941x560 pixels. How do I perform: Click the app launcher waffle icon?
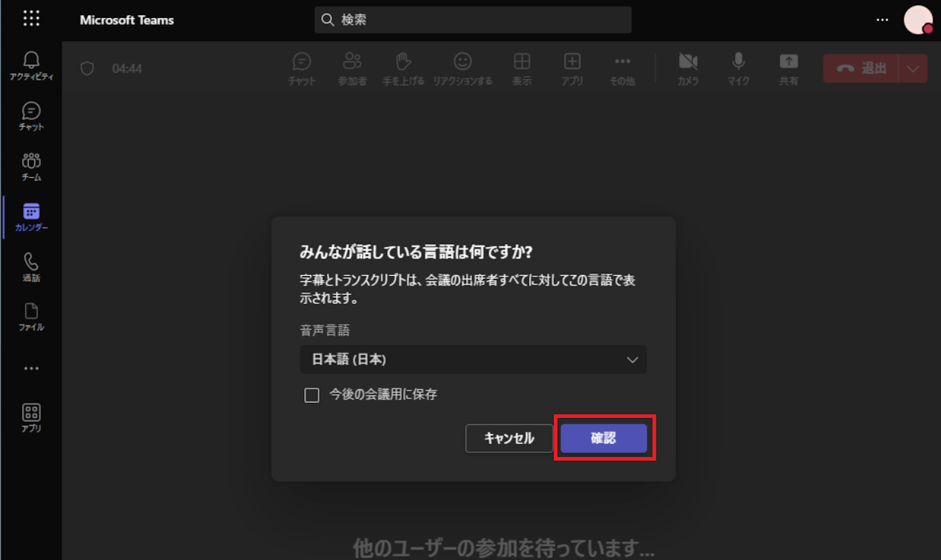tap(31, 19)
